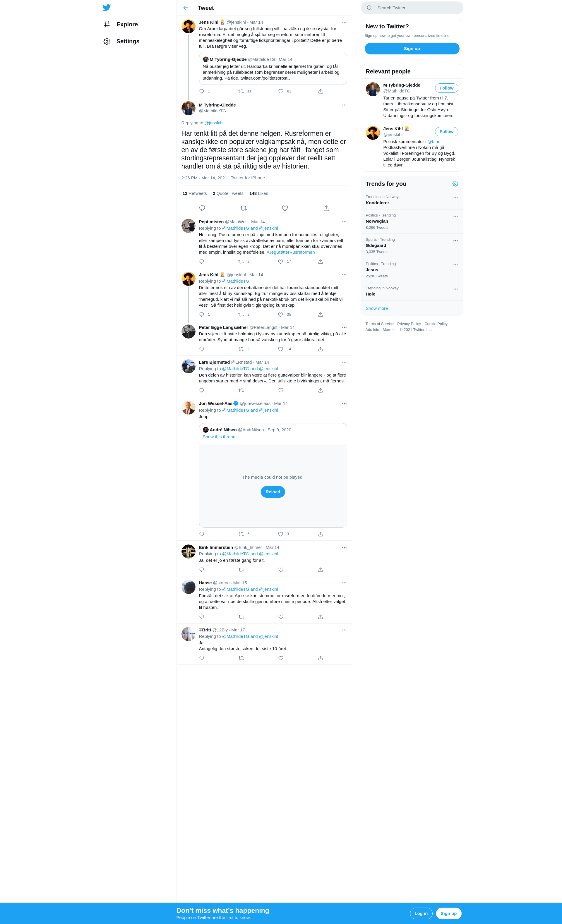Open the Twitter bird home logo

tap(107, 8)
